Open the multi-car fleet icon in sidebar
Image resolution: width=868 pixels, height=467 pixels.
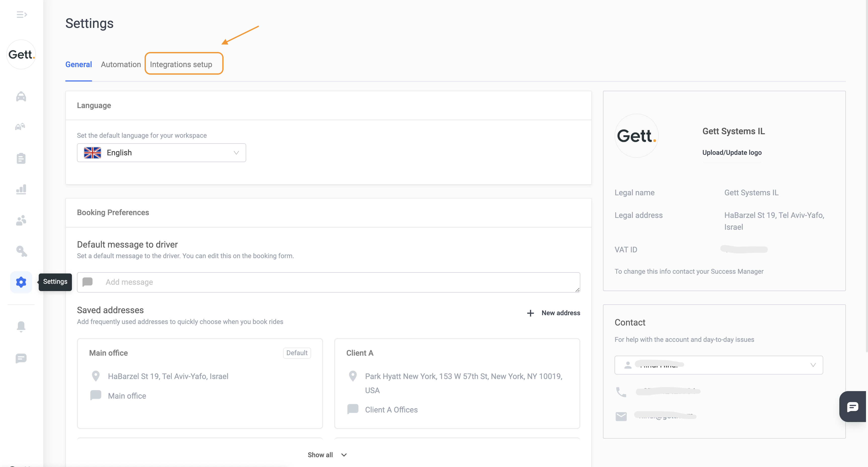click(20, 127)
